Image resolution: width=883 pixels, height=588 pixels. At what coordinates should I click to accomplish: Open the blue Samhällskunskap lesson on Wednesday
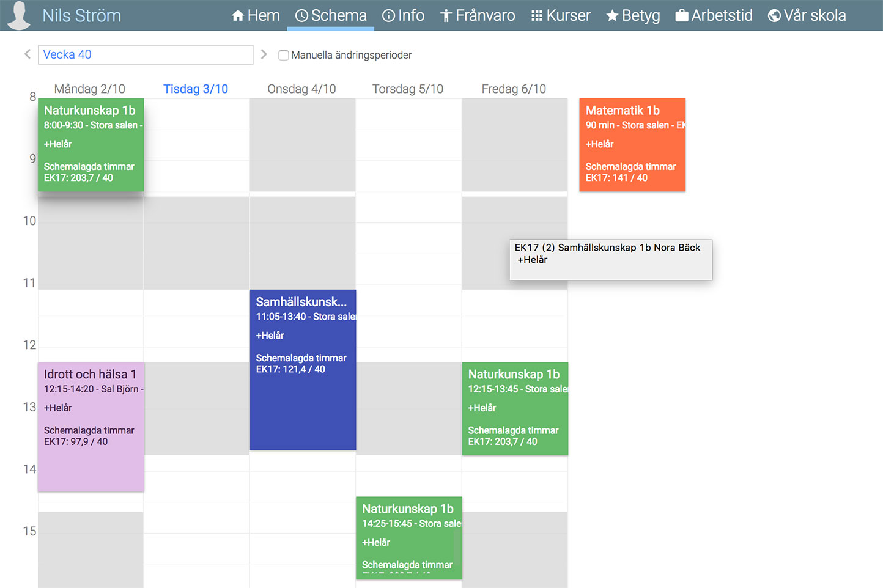303,370
